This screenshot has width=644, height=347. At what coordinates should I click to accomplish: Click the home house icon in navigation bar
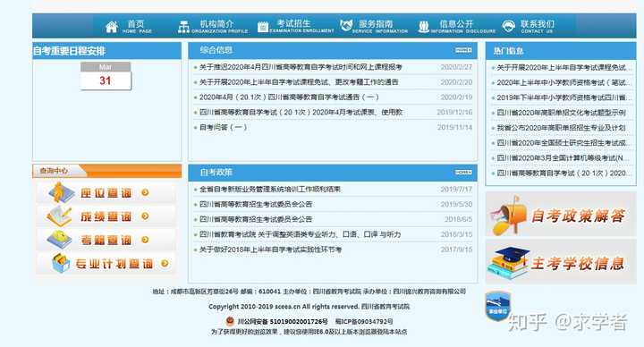point(112,27)
